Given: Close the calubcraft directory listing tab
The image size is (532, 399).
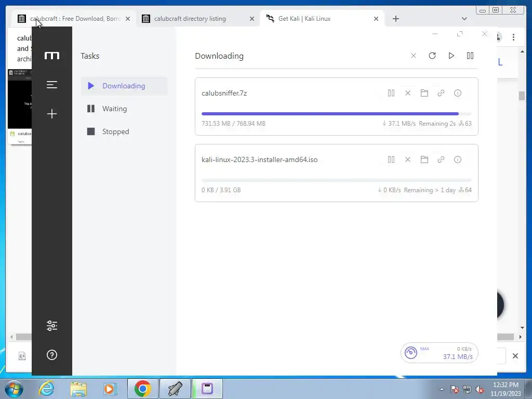Looking at the screenshot, I should (x=252, y=19).
